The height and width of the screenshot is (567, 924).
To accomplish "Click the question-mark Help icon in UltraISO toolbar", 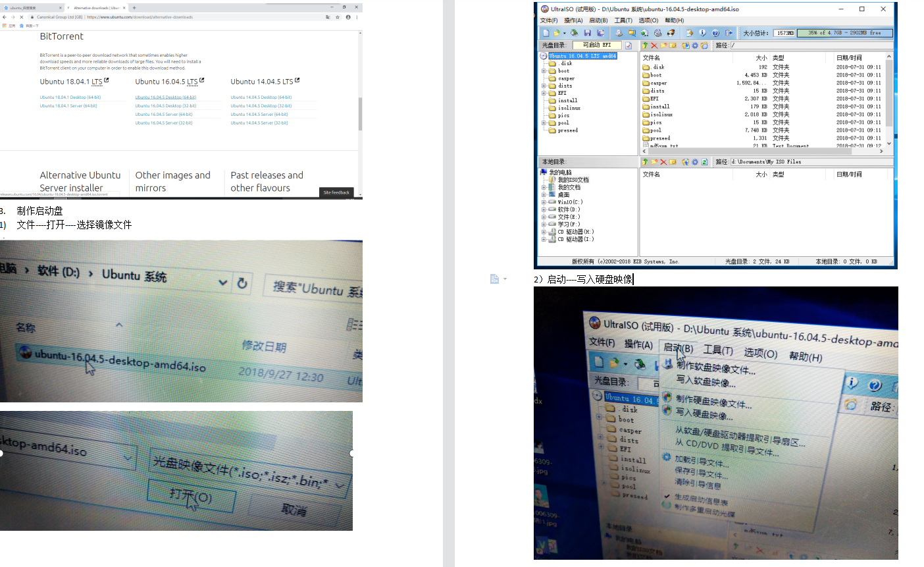I will click(715, 33).
